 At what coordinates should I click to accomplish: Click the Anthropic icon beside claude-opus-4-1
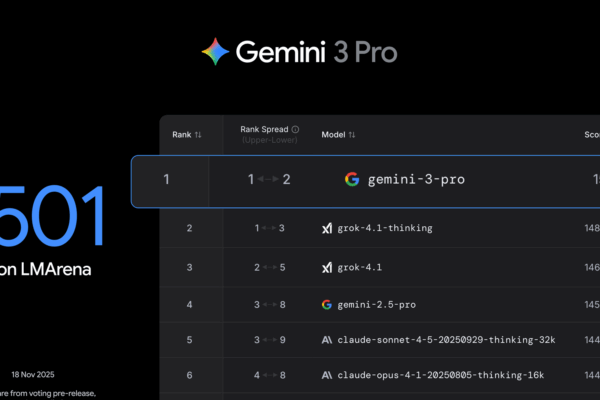[326, 376]
